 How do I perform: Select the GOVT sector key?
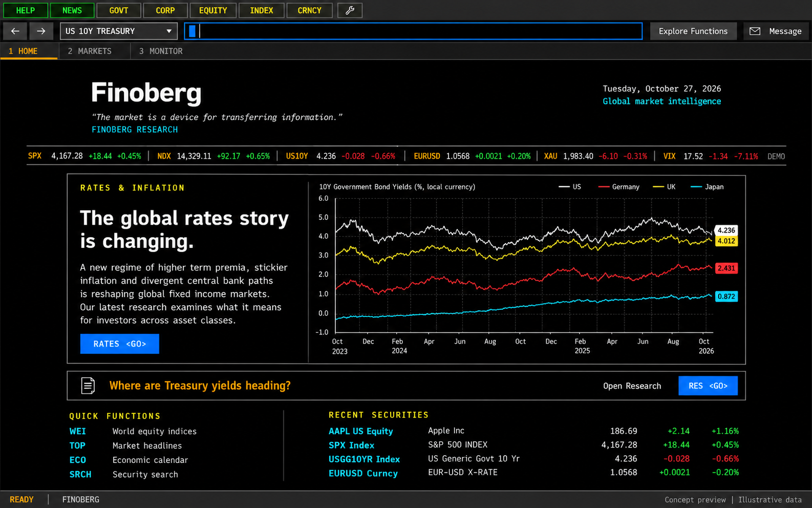click(x=119, y=10)
